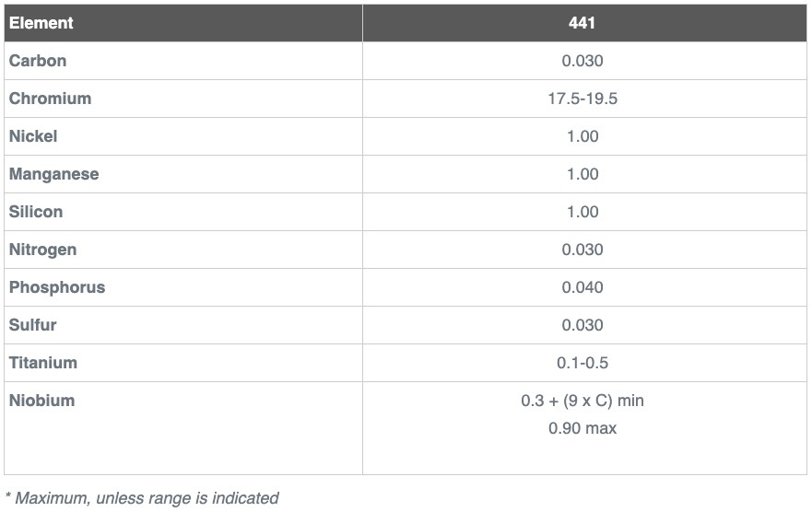Click the Phosphorus row label
Screen dimensions: 812x512
[57, 287]
